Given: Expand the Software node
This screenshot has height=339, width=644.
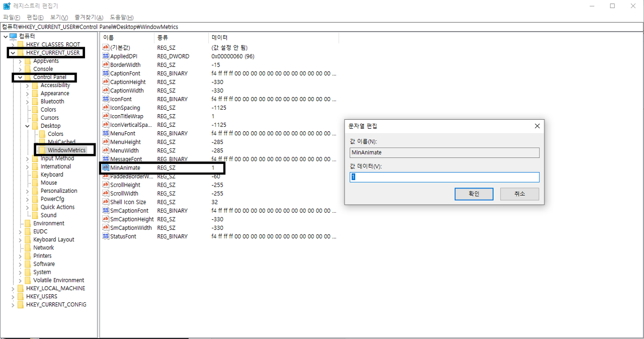Looking at the screenshot, I should (20, 264).
